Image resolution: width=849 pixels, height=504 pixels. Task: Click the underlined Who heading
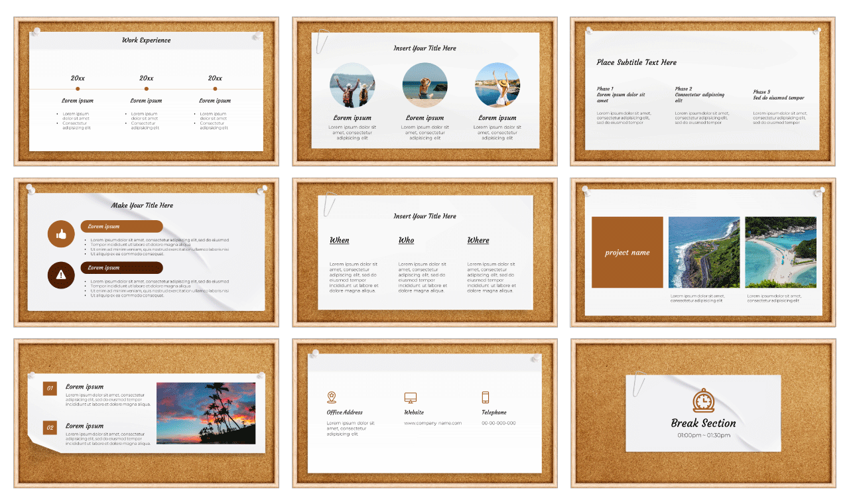click(406, 240)
